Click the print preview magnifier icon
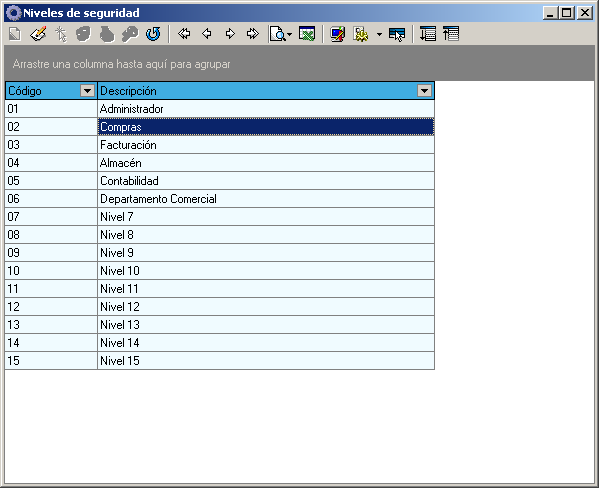This screenshot has width=599, height=488. click(x=278, y=34)
